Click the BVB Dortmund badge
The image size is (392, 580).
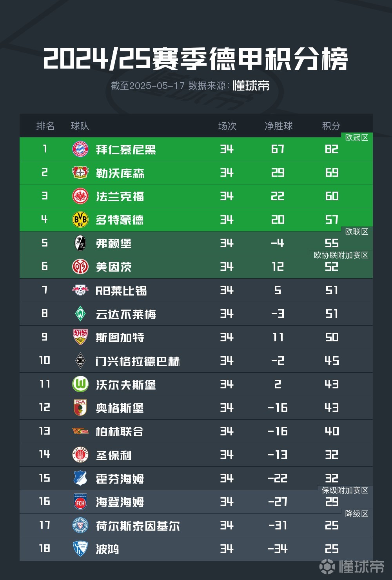point(80,220)
